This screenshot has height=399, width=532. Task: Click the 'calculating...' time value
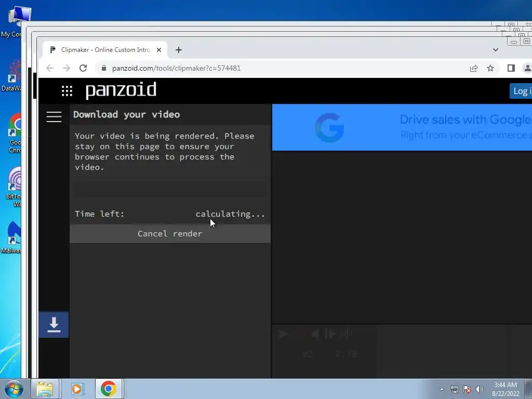tap(230, 214)
